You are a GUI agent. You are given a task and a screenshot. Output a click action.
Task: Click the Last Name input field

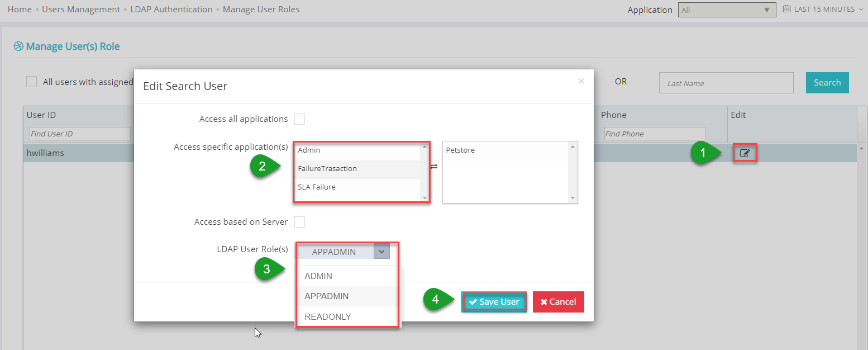(726, 83)
